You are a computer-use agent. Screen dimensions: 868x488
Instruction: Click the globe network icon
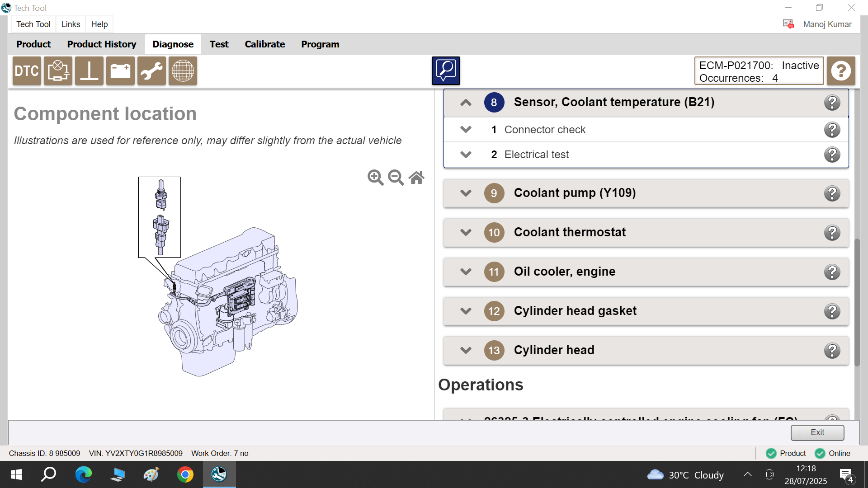(183, 71)
